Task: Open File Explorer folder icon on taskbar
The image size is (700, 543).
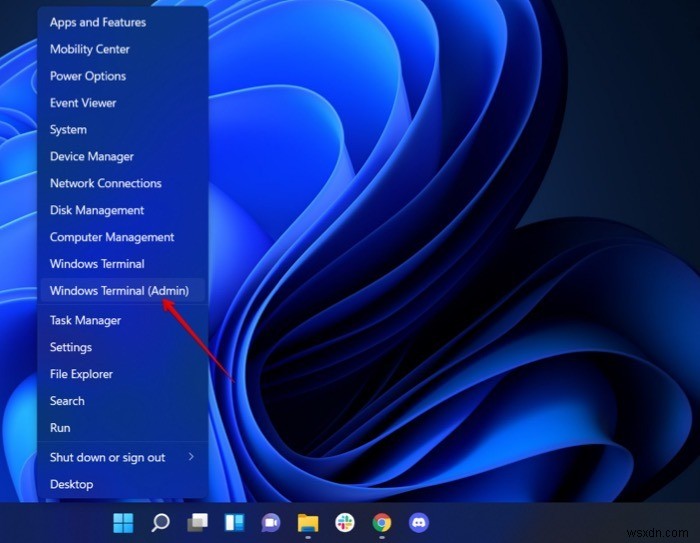Action: point(308,522)
